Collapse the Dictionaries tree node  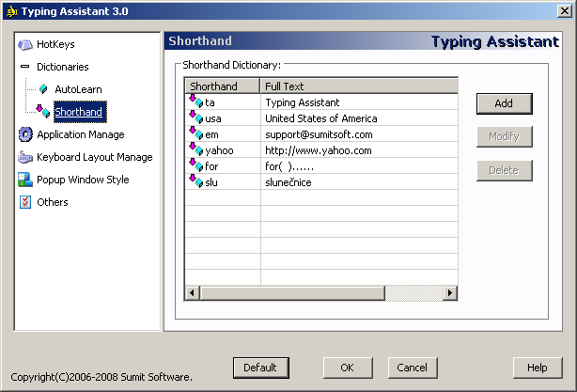25,67
